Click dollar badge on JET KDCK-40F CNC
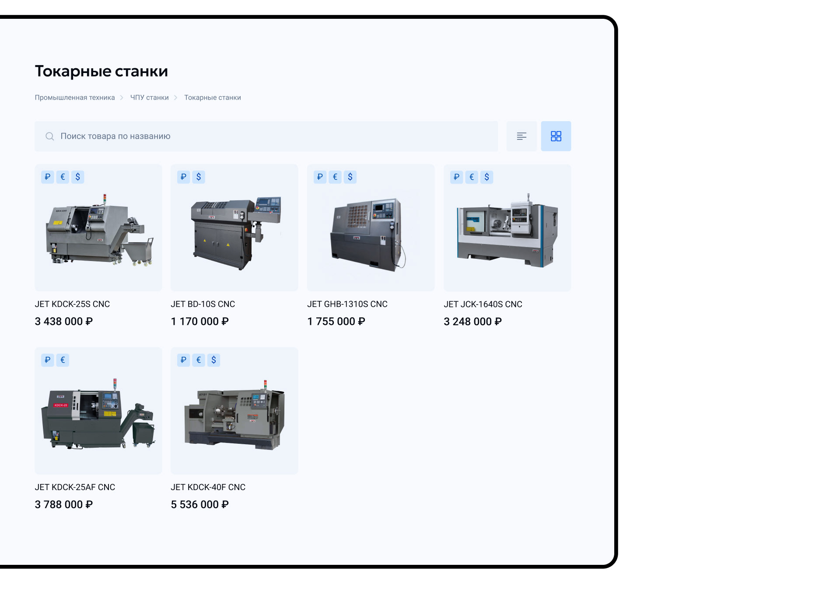The width and height of the screenshot is (840, 616). point(213,360)
